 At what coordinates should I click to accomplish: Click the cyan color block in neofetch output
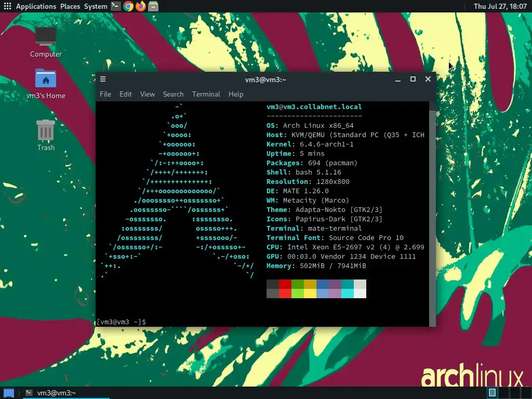tap(348, 289)
